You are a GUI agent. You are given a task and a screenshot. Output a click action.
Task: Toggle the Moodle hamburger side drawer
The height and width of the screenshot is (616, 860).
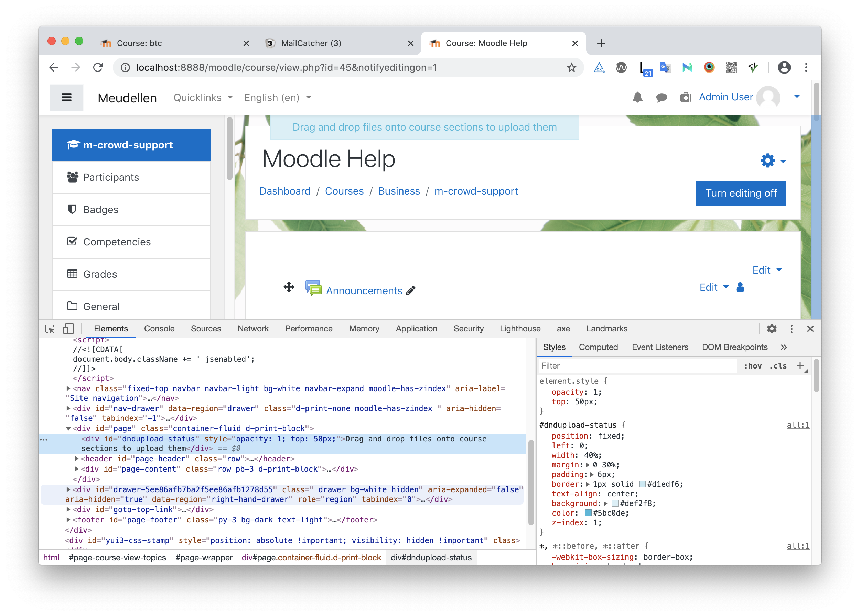point(67,97)
